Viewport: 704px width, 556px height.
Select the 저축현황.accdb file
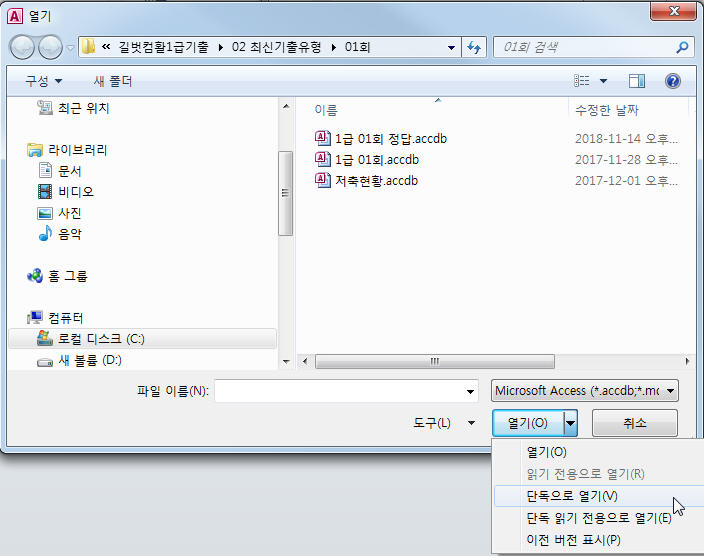376,180
